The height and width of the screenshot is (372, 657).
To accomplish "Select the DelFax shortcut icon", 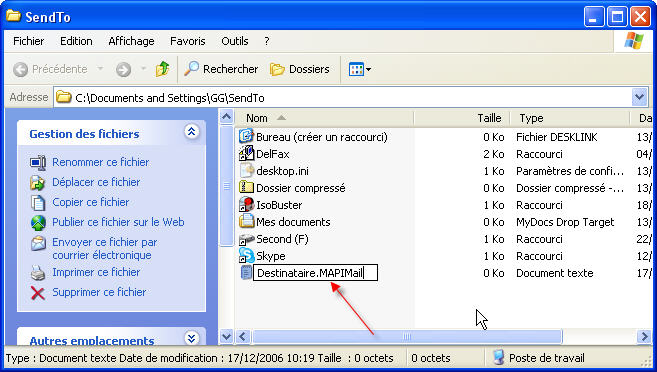I will pyautogui.click(x=246, y=153).
